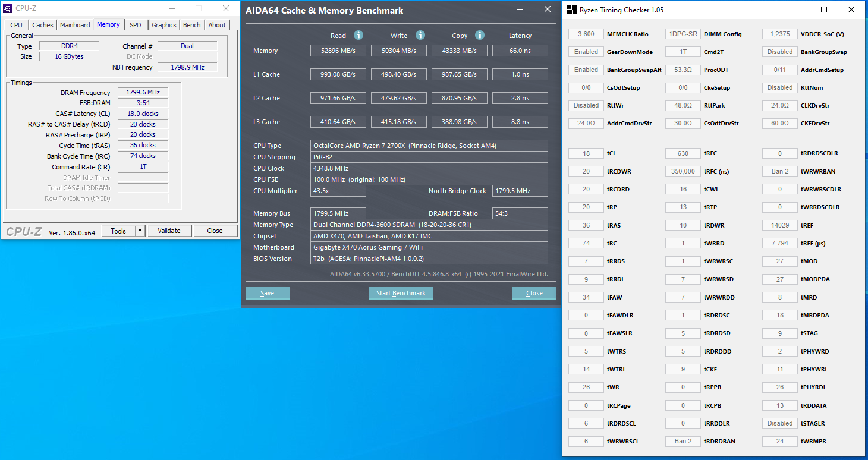Screen dimensions: 868x460
Task: Click CAS# Latency value 18.0 clocks
Action: pos(143,114)
